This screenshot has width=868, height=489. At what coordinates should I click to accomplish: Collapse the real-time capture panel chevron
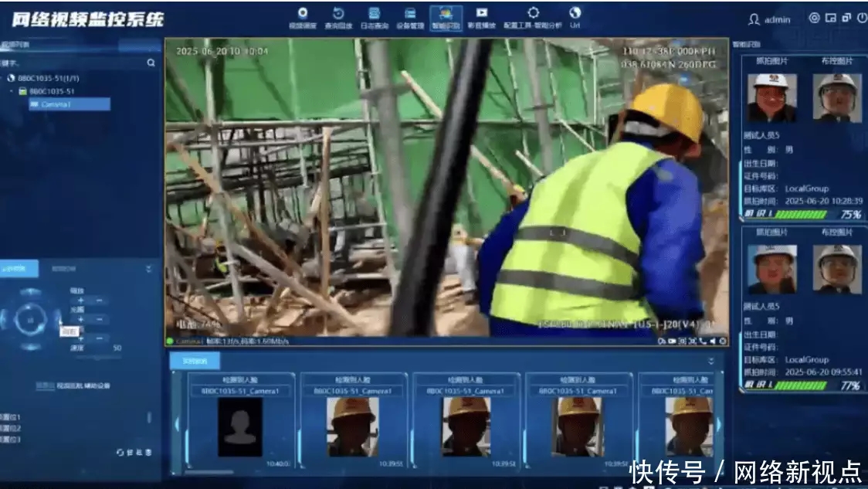click(711, 361)
